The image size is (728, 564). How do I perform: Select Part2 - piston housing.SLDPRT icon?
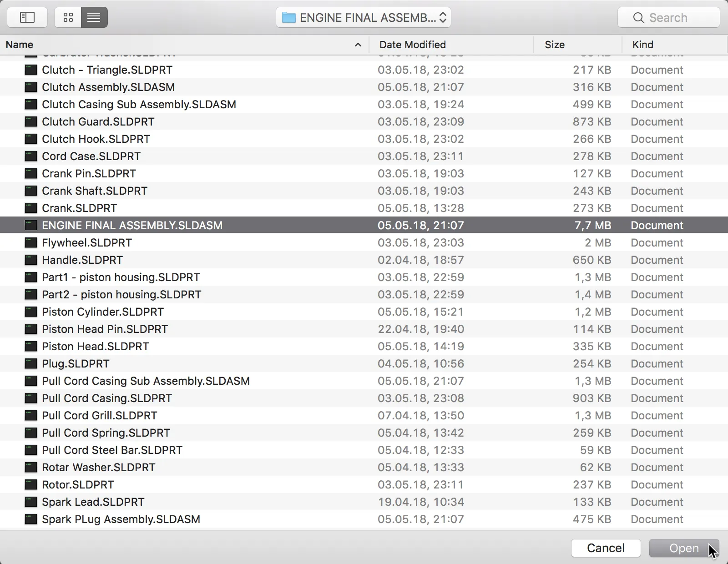pyautogui.click(x=30, y=294)
